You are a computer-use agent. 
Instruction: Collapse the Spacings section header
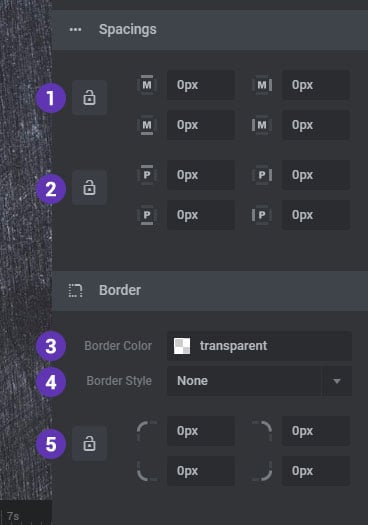tap(210, 30)
